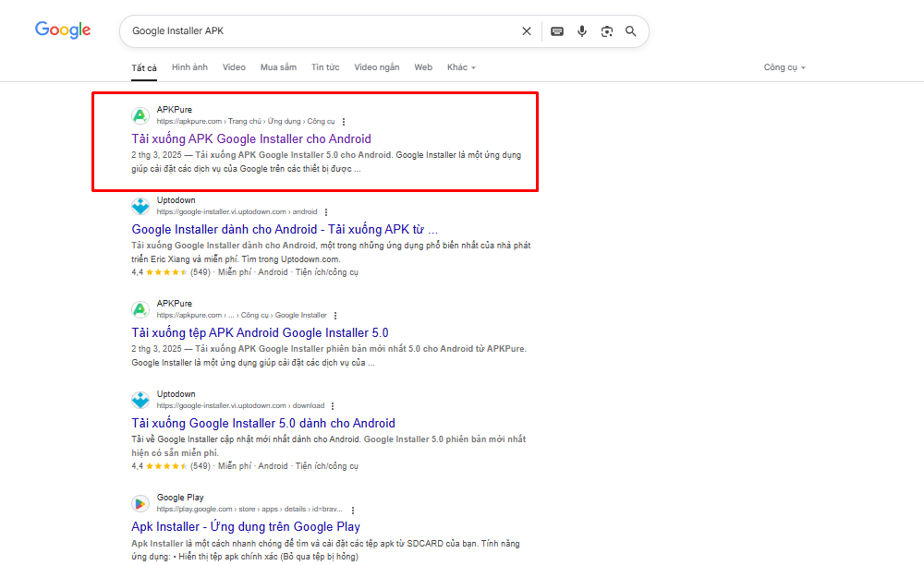Select the Tất cả tab
924x565 pixels.
pyautogui.click(x=144, y=67)
